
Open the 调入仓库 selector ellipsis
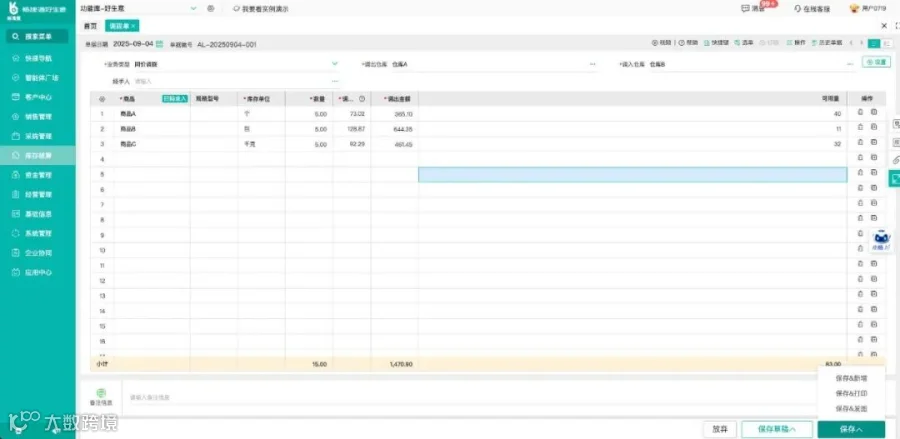(x=851, y=64)
